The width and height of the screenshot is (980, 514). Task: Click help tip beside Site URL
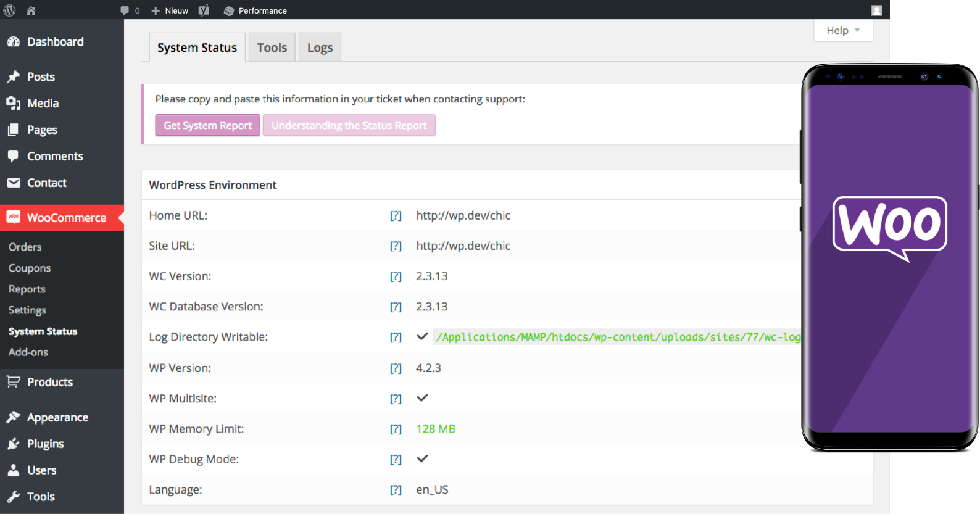click(x=396, y=246)
